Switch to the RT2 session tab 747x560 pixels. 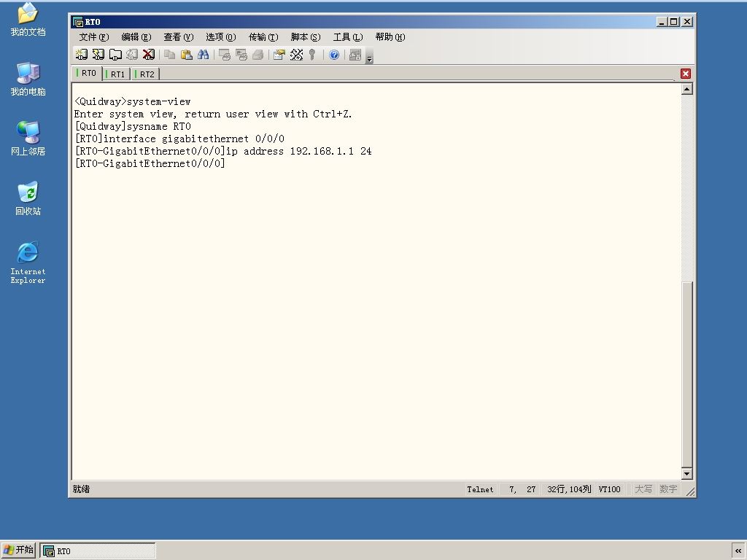coord(145,74)
